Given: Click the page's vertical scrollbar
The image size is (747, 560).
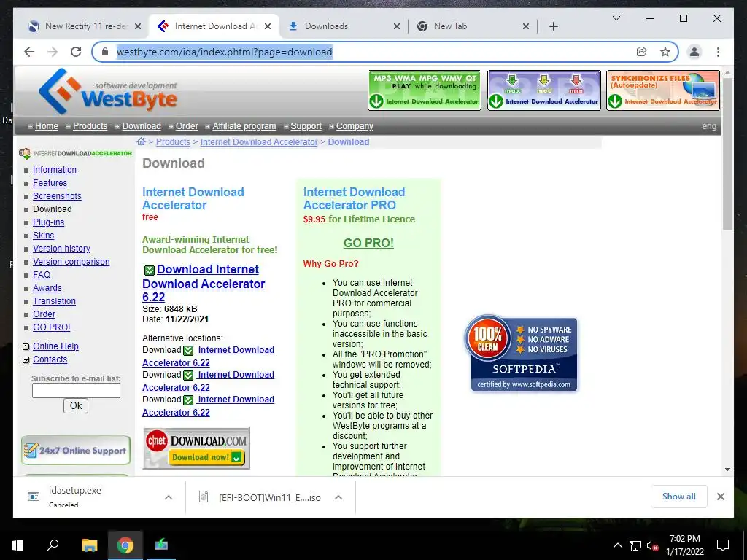Looking at the screenshot, I should click(727, 152).
